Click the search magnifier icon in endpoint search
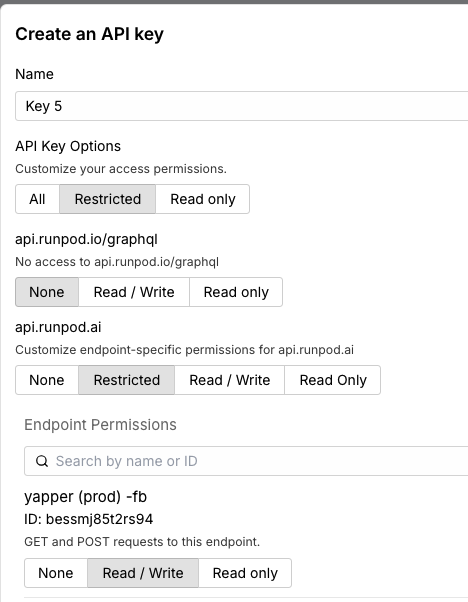The height and width of the screenshot is (602, 468). [42, 461]
